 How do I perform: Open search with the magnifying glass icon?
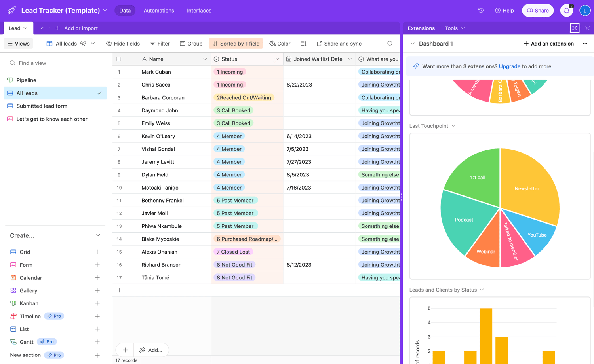click(390, 43)
